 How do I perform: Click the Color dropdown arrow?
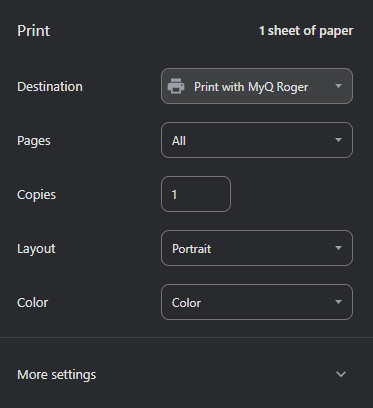(338, 302)
